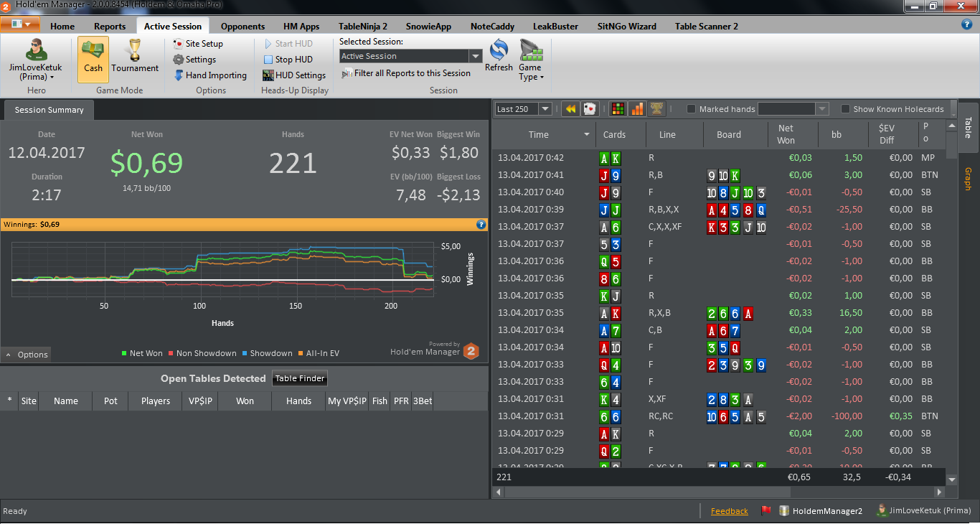Select the Session Summary tab
The image size is (980, 524).
click(49, 110)
